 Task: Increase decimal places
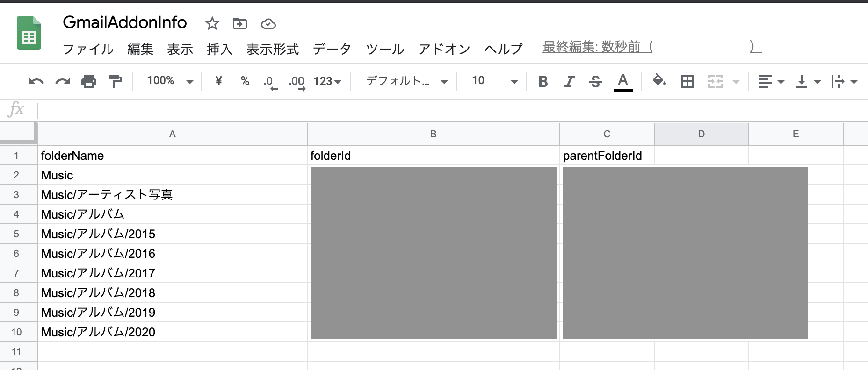click(297, 82)
